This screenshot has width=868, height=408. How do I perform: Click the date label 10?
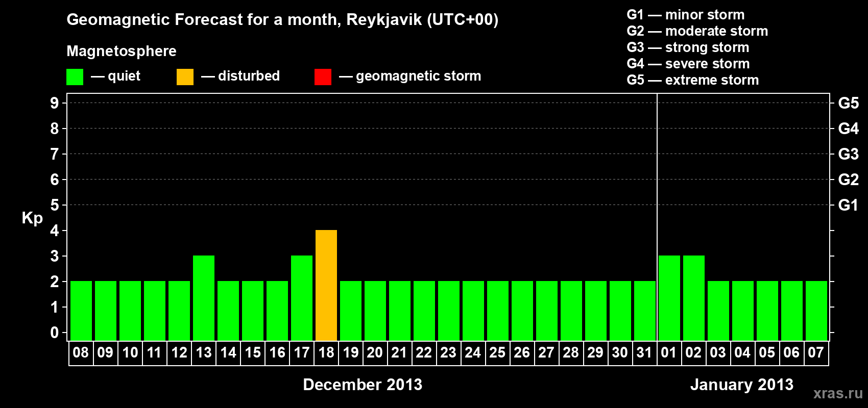[130, 352]
